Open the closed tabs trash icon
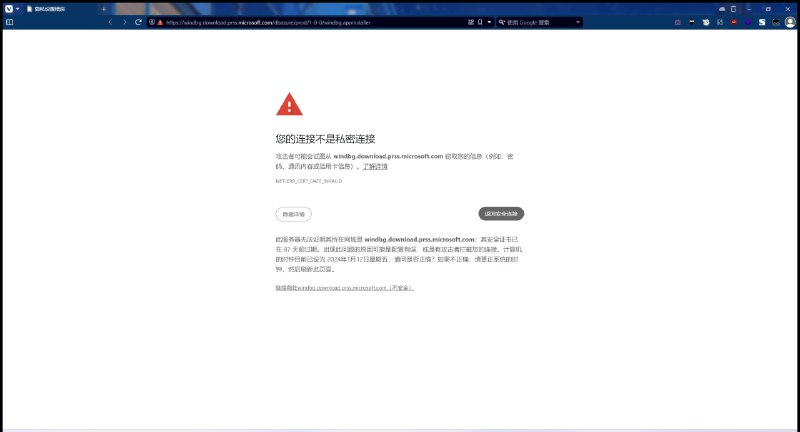Viewport: 800px width, 432px height. tap(733, 9)
